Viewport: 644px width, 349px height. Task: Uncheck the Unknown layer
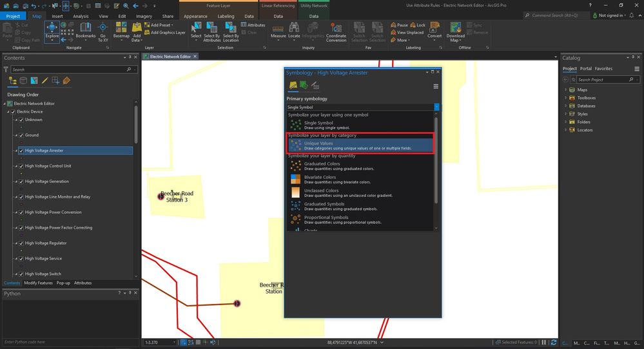[21, 120]
